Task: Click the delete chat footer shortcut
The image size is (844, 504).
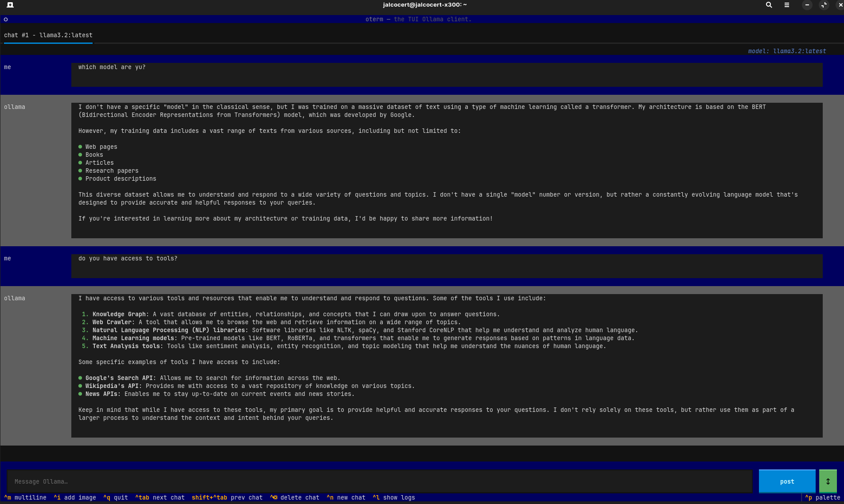Action: pos(295,498)
